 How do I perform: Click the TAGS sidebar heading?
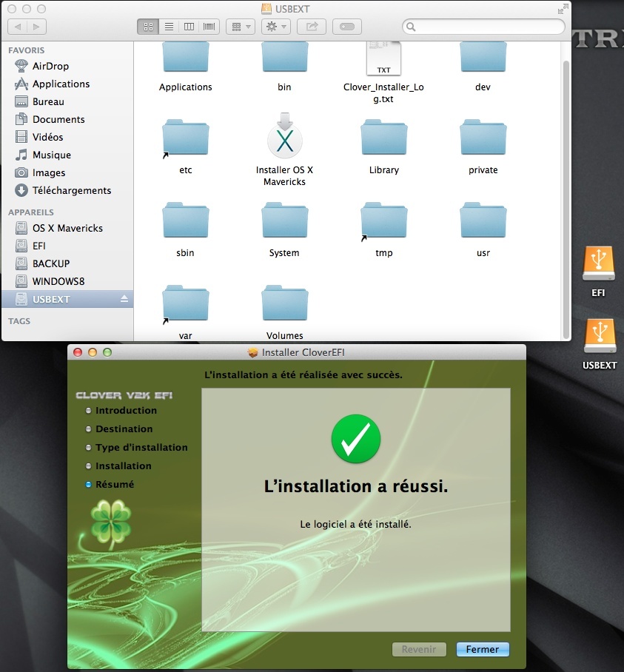pos(19,321)
